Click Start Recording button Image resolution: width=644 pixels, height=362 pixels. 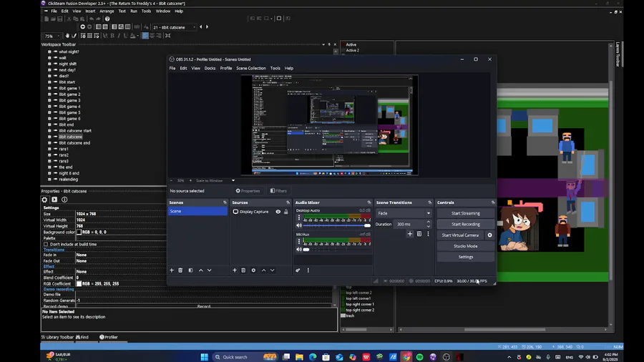[x=465, y=224]
